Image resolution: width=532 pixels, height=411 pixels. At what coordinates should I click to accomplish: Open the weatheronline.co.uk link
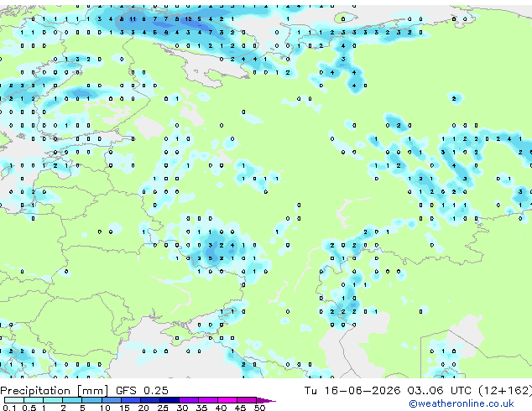point(462,403)
